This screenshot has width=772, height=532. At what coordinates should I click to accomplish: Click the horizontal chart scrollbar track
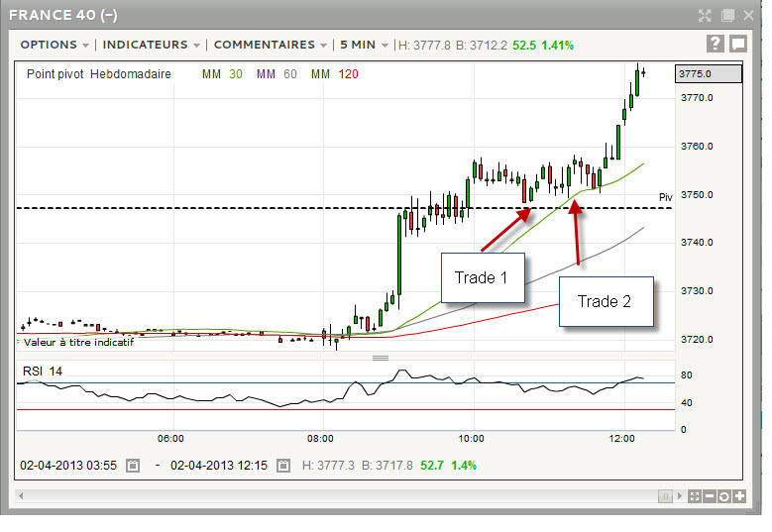[340, 496]
